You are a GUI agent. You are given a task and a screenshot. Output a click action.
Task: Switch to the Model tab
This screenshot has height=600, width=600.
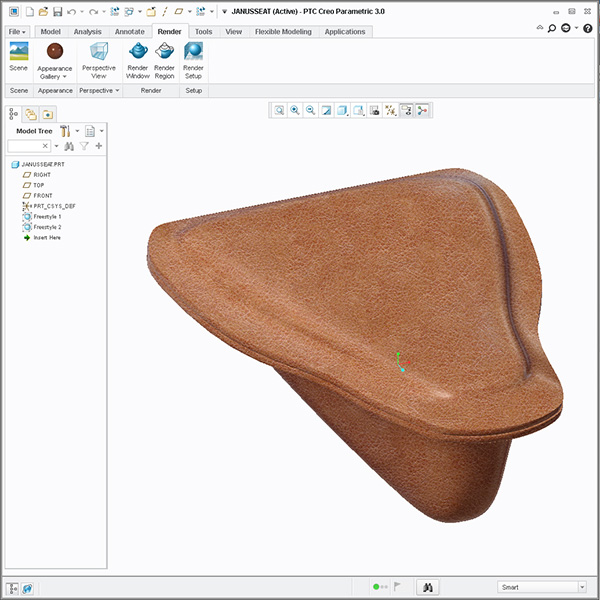tap(51, 32)
